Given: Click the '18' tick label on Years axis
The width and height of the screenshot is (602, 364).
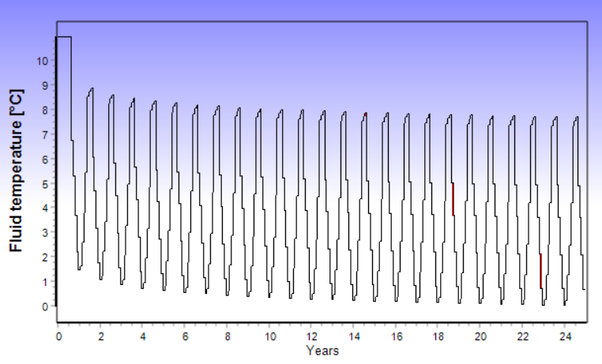Looking at the screenshot, I should pos(438,336).
